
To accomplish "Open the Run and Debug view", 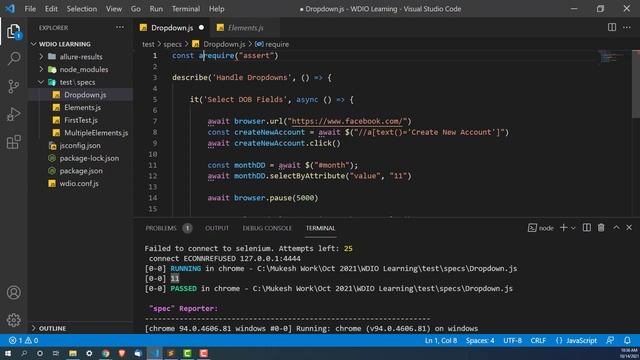I will [13, 114].
